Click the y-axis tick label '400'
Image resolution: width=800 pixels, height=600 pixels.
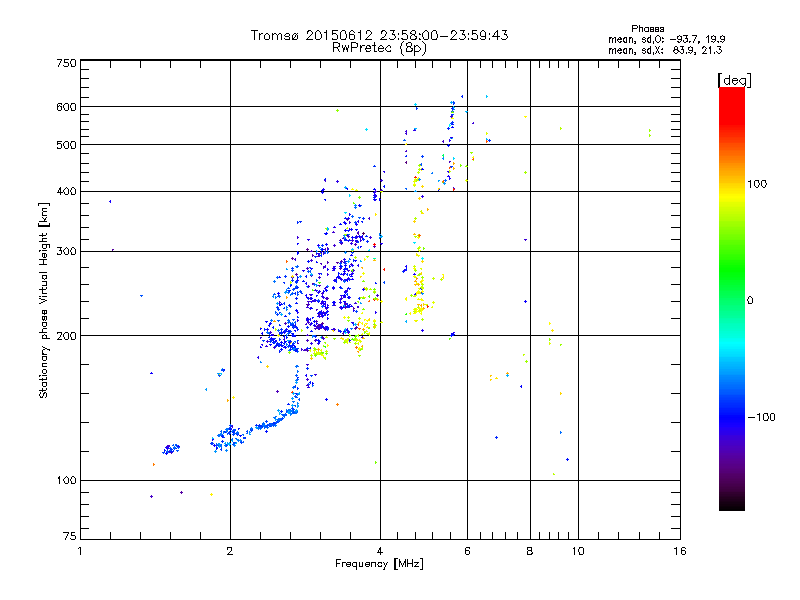click(66, 192)
